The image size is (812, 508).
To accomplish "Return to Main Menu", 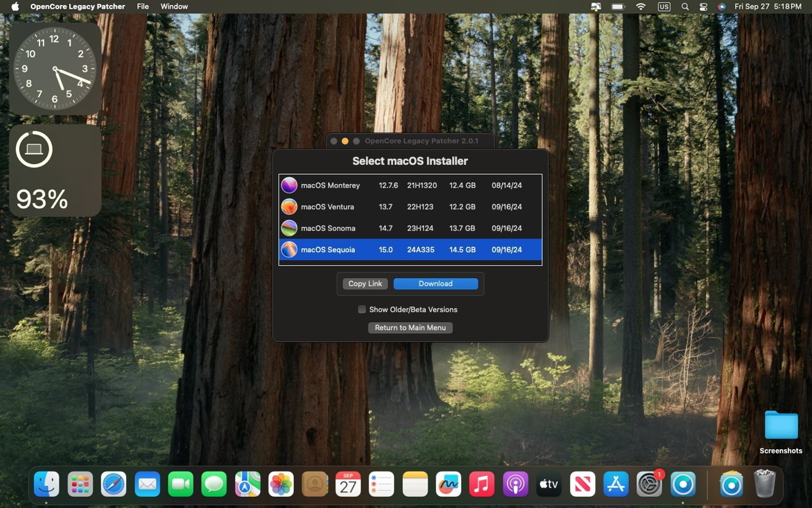I will pos(410,328).
